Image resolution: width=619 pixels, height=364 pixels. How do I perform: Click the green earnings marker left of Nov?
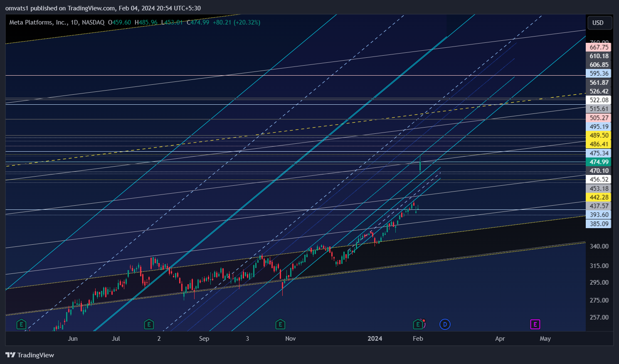click(x=280, y=325)
